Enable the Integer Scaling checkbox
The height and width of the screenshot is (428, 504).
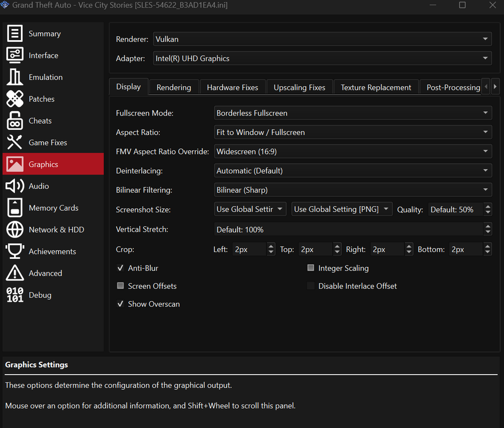[311, 268]
